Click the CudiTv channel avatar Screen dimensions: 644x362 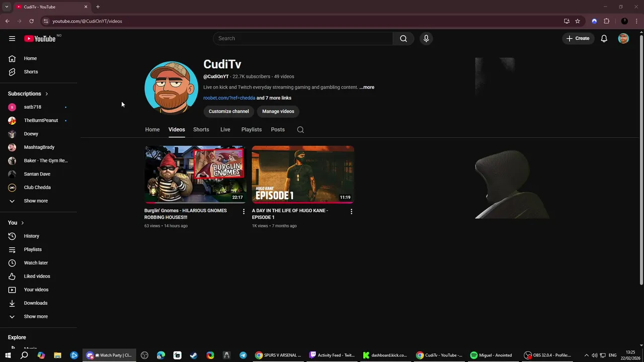pos(171,88)
